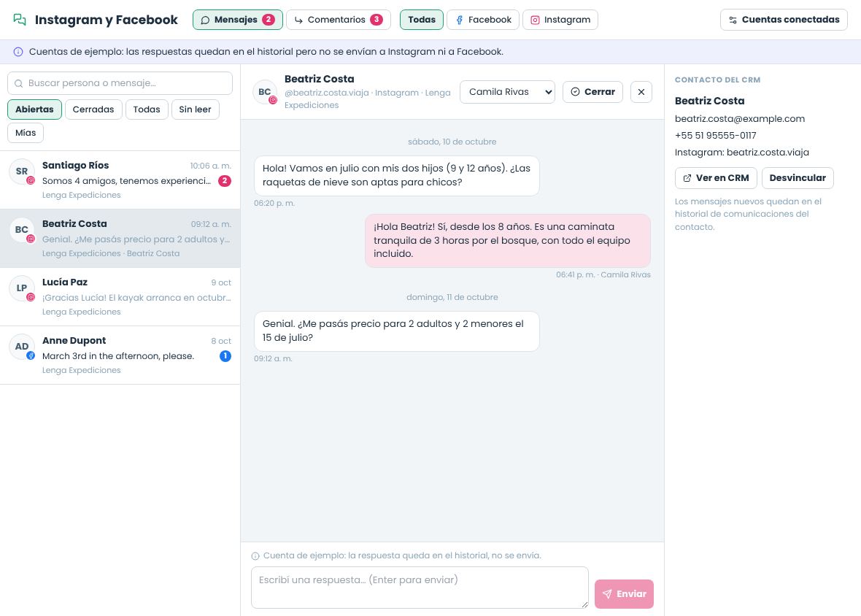Click beatriz.costa@example.com email
This screenshot has width=861, height=616.
tap(740, 118)
